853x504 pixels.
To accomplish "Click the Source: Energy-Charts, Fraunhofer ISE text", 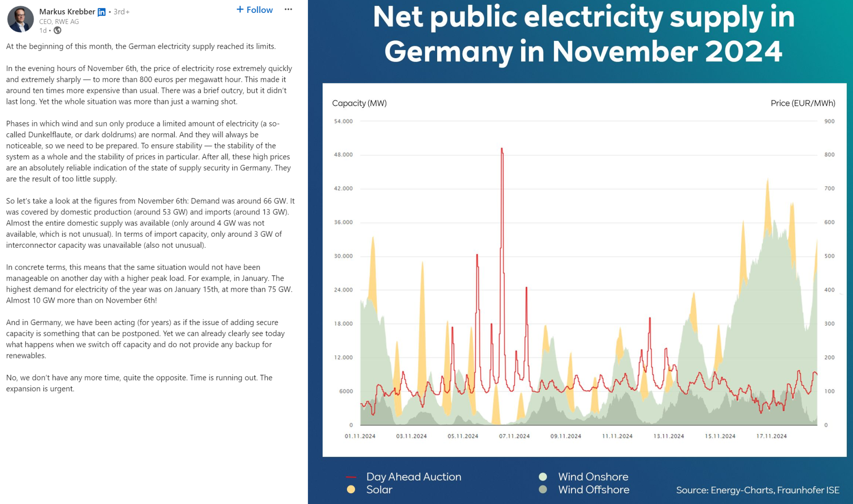I will (757, 490).
